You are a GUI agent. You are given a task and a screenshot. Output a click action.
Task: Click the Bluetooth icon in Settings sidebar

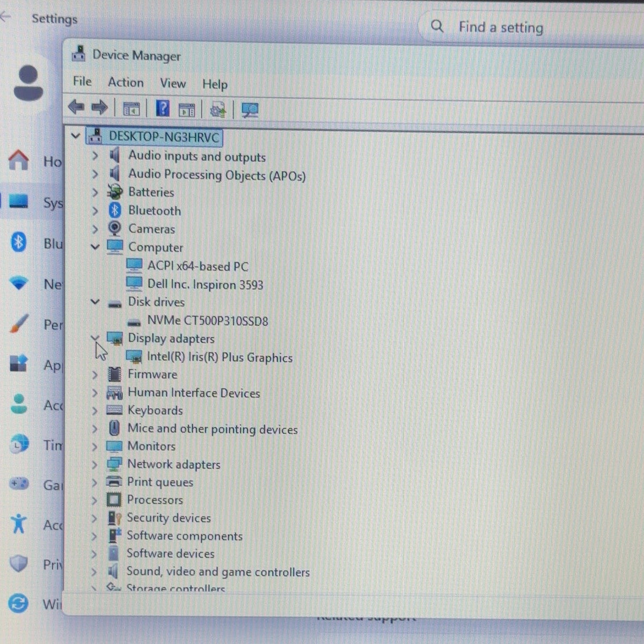click(19, 243)
